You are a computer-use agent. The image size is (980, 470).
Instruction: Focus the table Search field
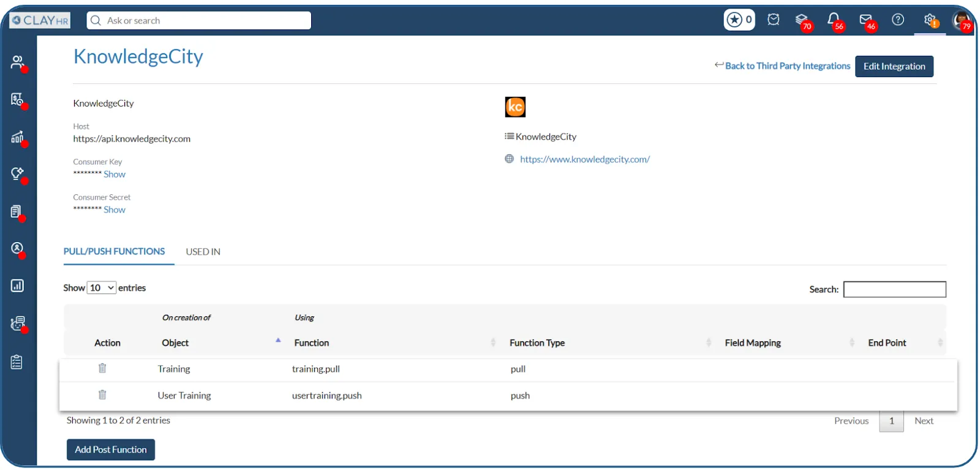point(894,289)
